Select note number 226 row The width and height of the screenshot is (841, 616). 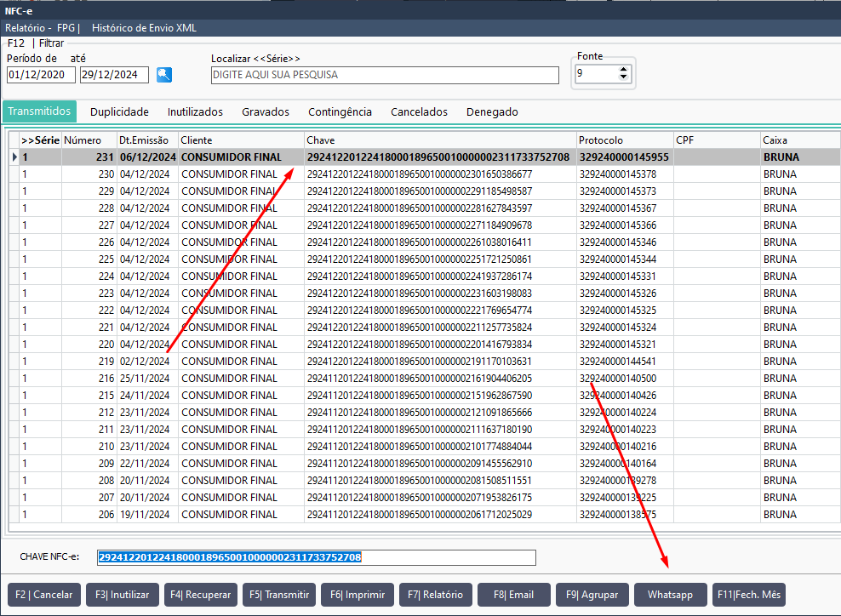tap(425, 242)
